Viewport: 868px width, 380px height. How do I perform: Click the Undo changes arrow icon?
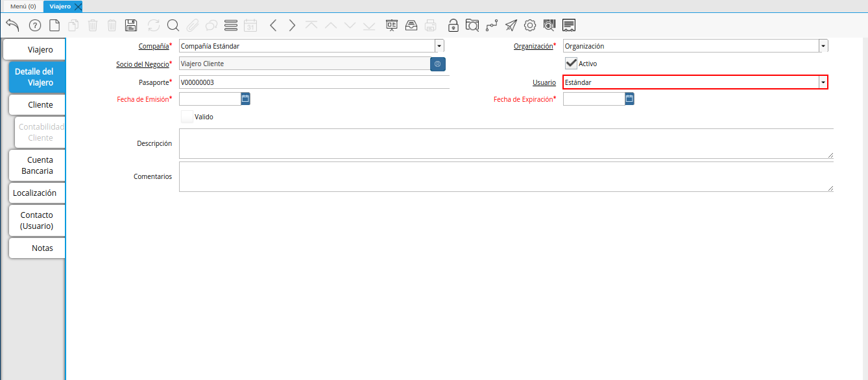point(12,25)
